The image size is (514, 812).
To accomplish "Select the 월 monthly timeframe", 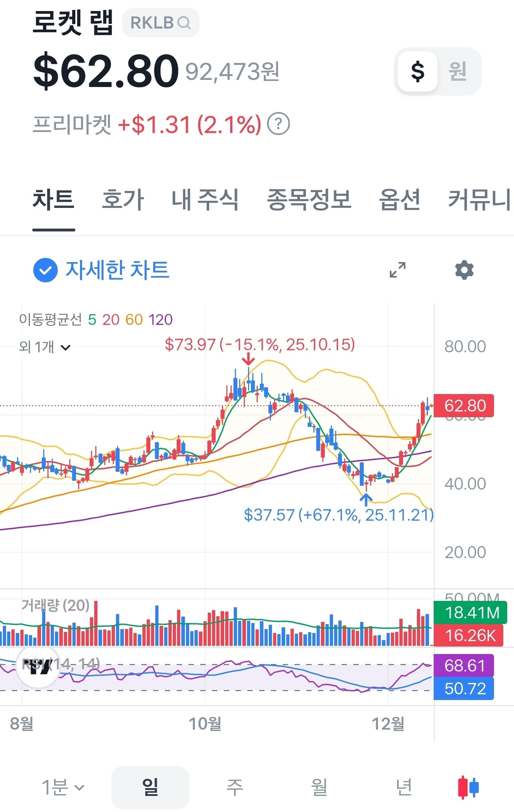I will tap(319, 787).
